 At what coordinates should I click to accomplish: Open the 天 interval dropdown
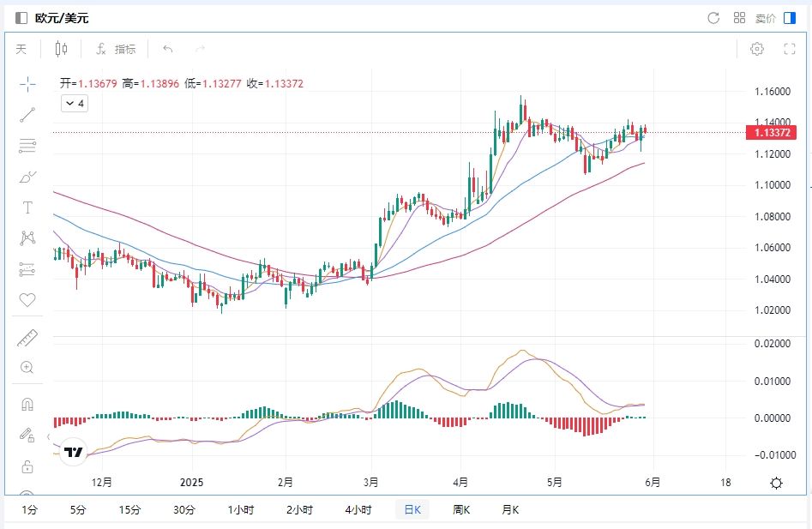click(21, 49)
